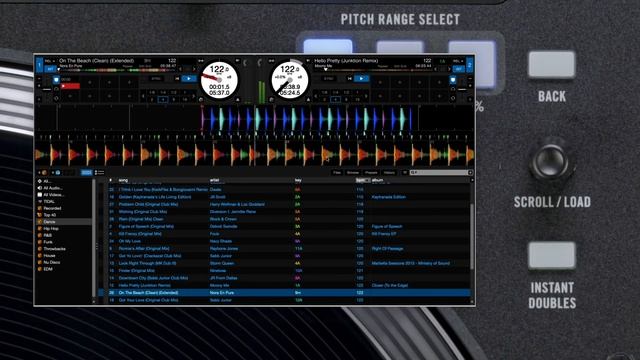Seek within the deck 2 track overview bar
The width and height of the screenshot is (640, 360).
[372, 71]
